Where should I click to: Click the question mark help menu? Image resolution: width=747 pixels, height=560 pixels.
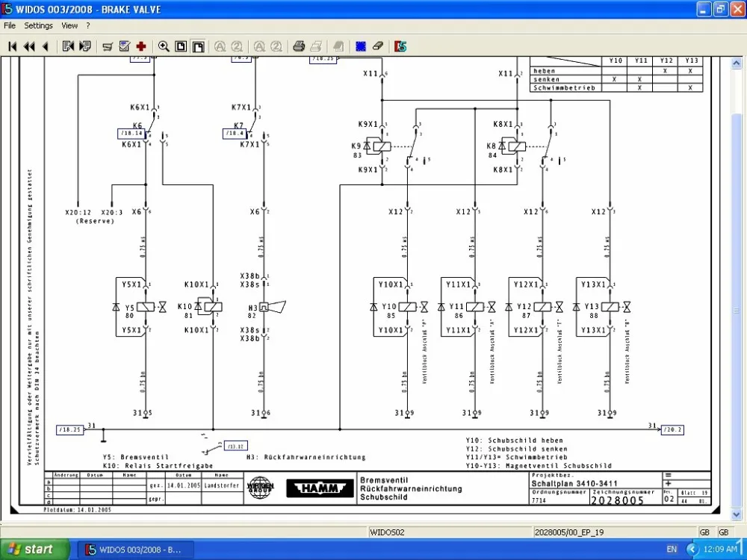[x=88, y=25]
